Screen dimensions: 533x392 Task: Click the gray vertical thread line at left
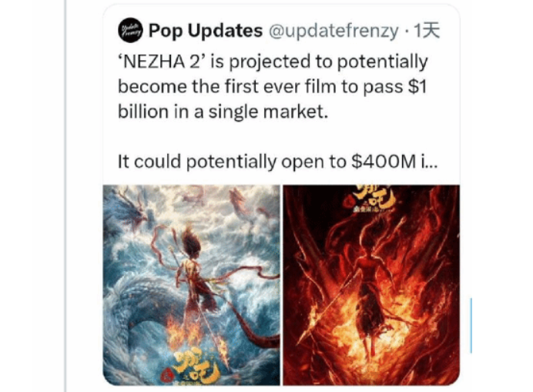point(65,196)
